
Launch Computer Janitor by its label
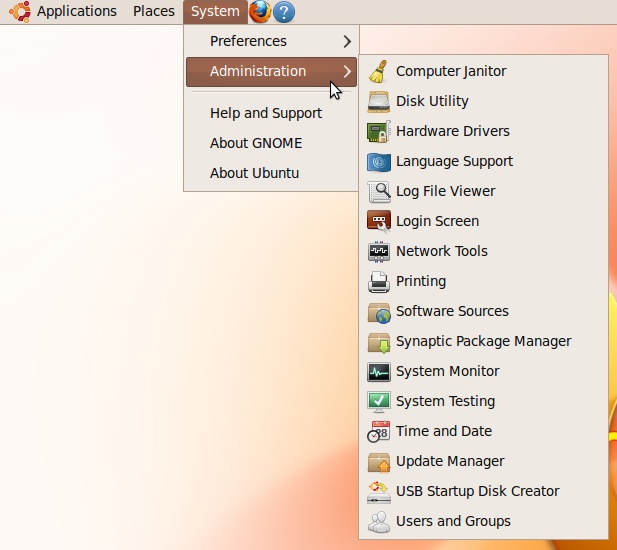[x=451, y=72]
